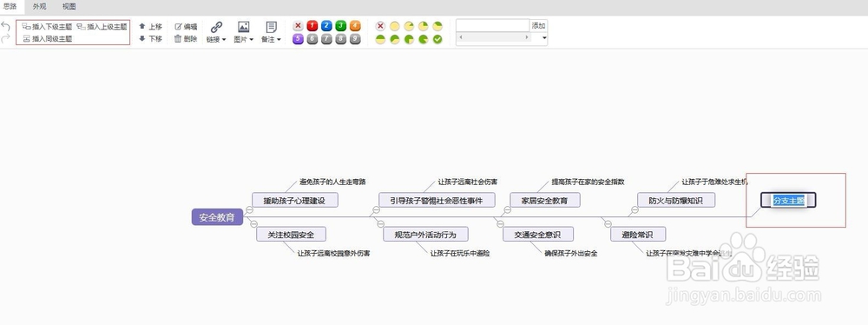
Task: Collapse the 交通安全意识 branch
Action: tap(500, 223)
